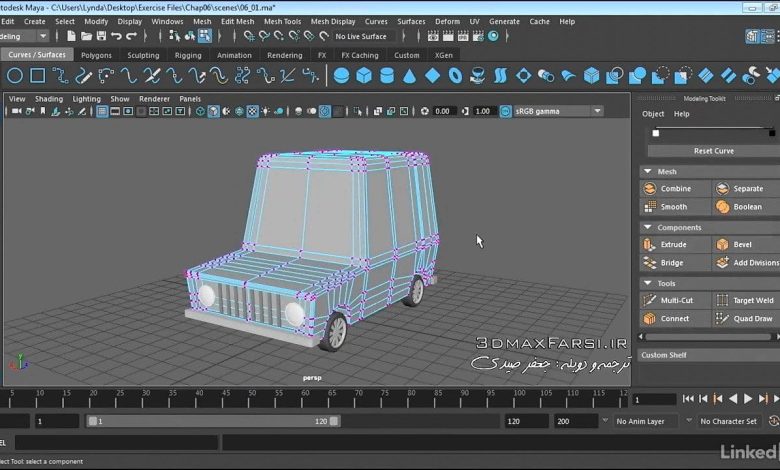The image size is (780, 470).
Task: Click the viewport gamma value field
Action: coord(483,111)
